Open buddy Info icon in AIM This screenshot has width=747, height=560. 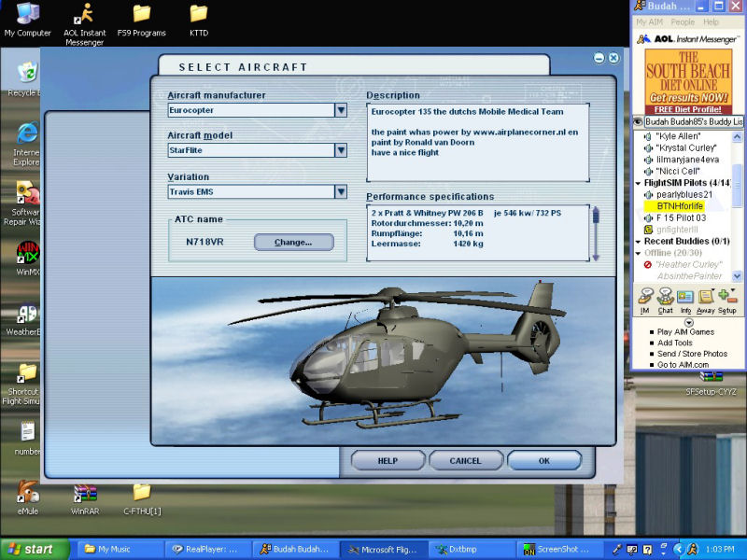pos(685,299)
